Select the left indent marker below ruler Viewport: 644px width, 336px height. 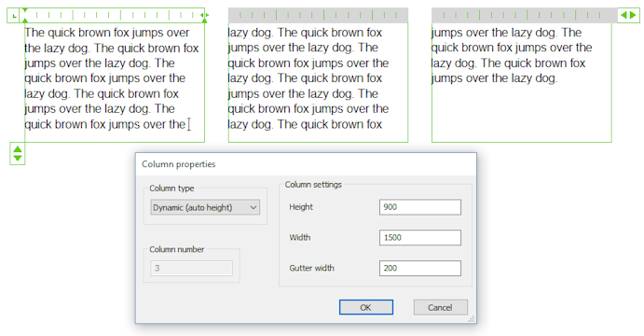[x=25, y=21]
